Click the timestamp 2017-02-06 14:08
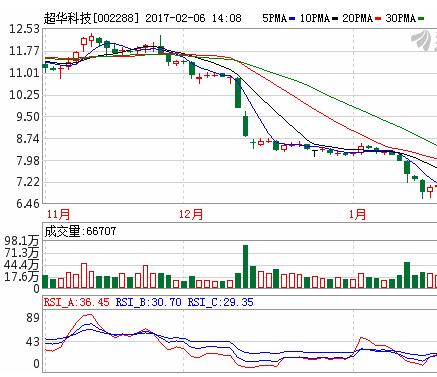Image resolution: width=437 pixels, height=377 pixels. click(x=193, y=18)
